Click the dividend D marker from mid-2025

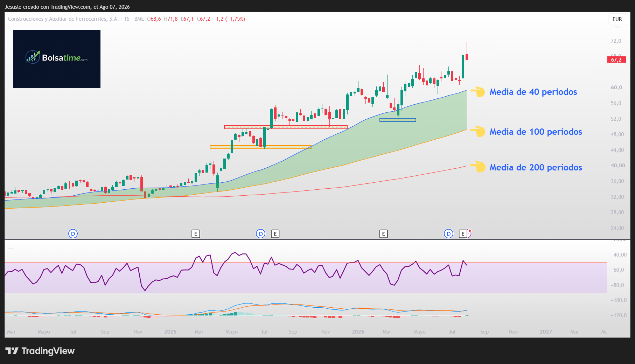(261, 234)
